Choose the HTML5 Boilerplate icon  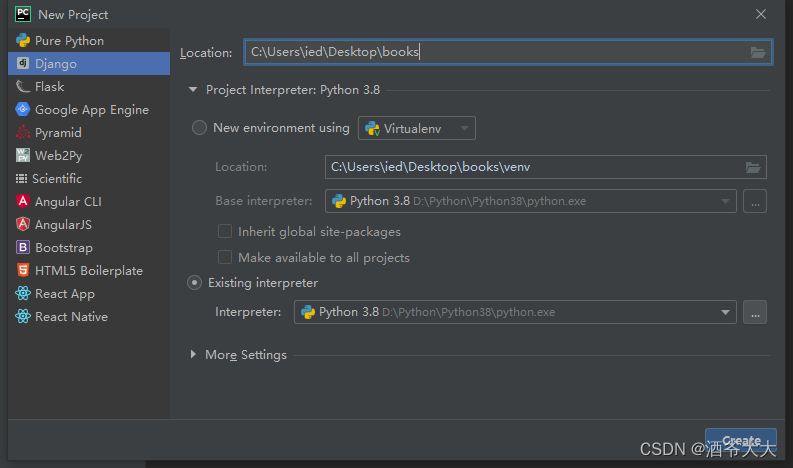(x=23, y=270)
